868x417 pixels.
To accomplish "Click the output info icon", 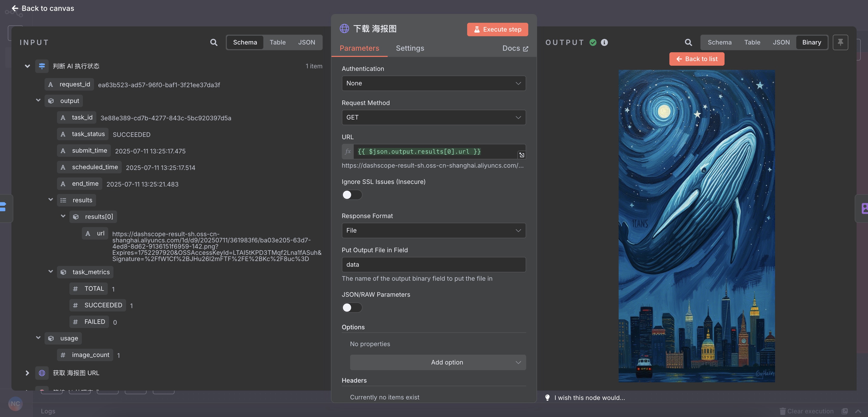I will [604, 42].
